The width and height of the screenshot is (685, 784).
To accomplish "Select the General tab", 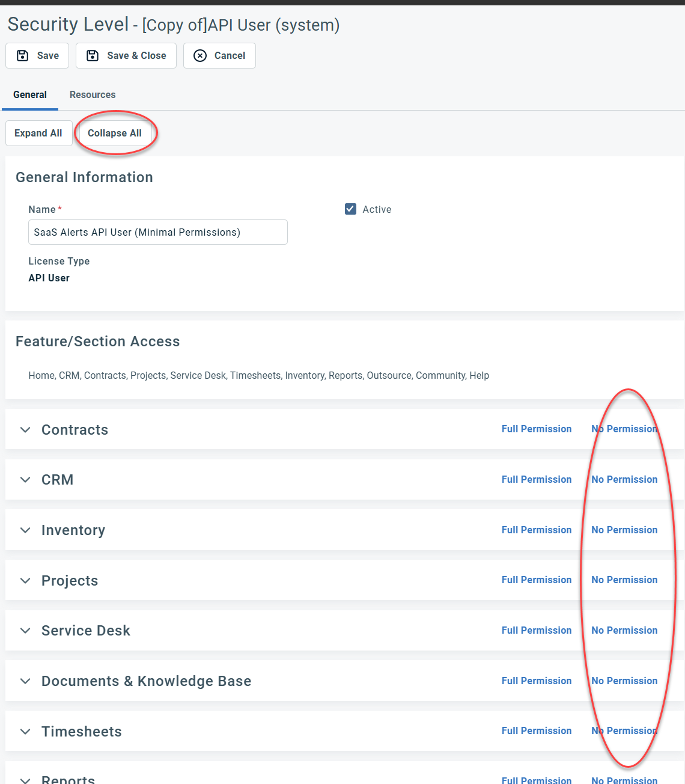I will [x=30, y=95].
